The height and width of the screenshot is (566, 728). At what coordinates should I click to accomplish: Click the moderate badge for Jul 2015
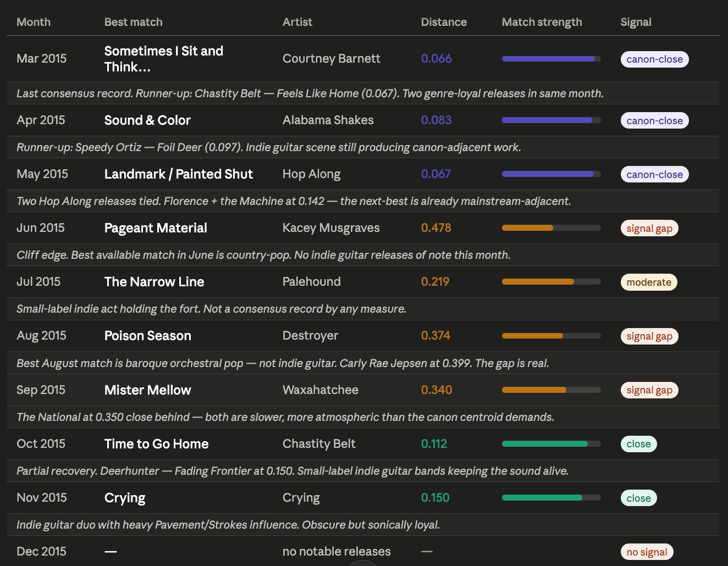(x=649, y=282)
